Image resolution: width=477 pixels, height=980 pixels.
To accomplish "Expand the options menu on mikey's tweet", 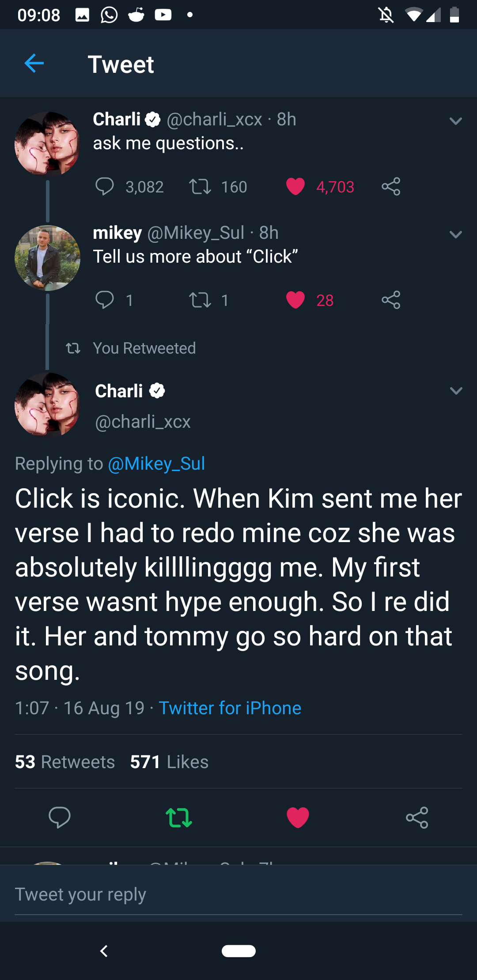I will [x=455, y=234].
